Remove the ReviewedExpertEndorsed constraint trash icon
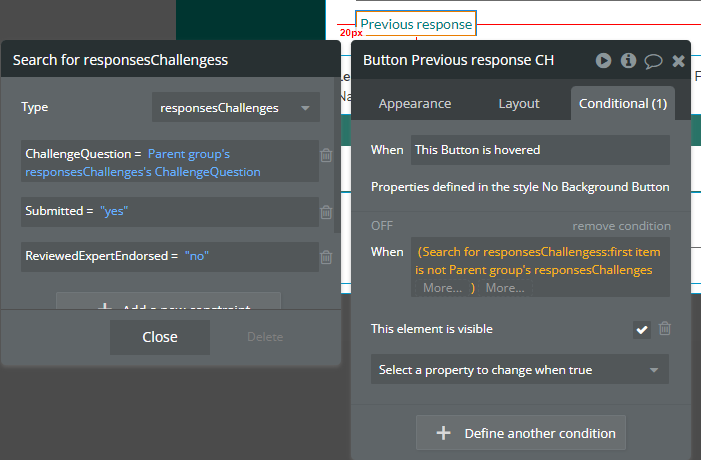This screenshot has width=701, height=460. pyautogui.click(x=326, y=258)
